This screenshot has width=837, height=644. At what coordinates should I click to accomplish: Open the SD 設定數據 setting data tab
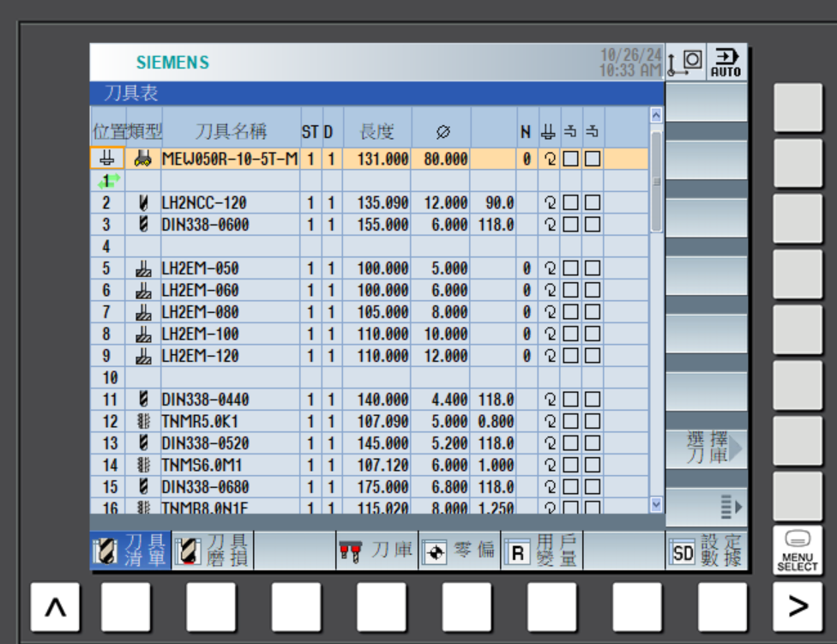tap(706, 551)
